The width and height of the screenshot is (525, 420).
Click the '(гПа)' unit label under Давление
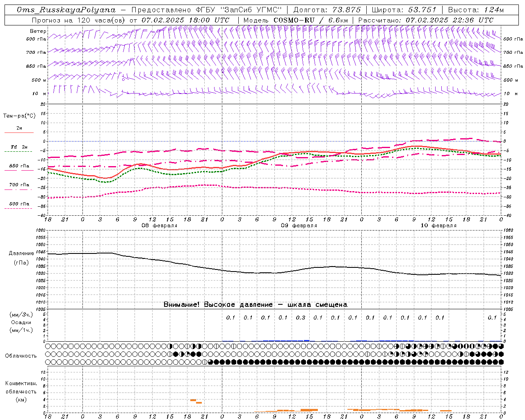(21, 262)
